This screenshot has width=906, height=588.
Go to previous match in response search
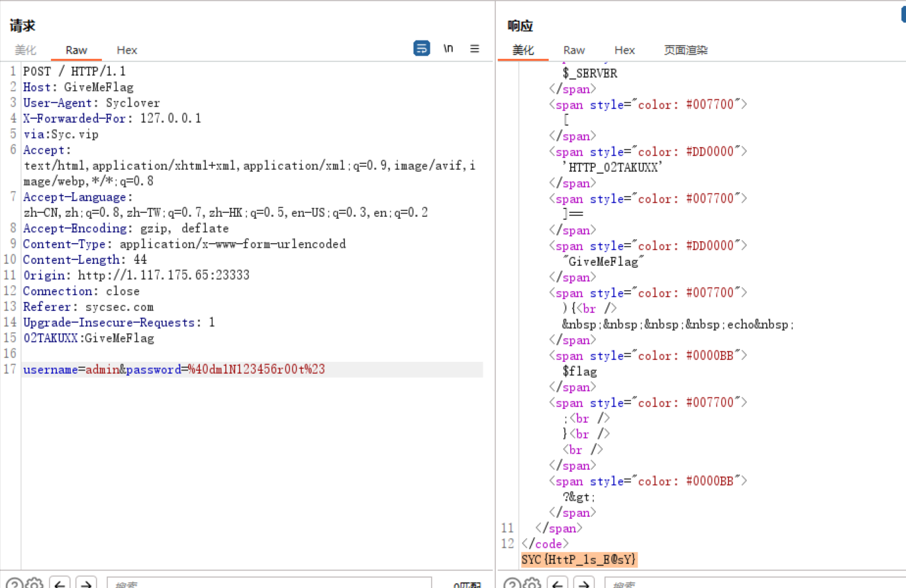[557, 583]
